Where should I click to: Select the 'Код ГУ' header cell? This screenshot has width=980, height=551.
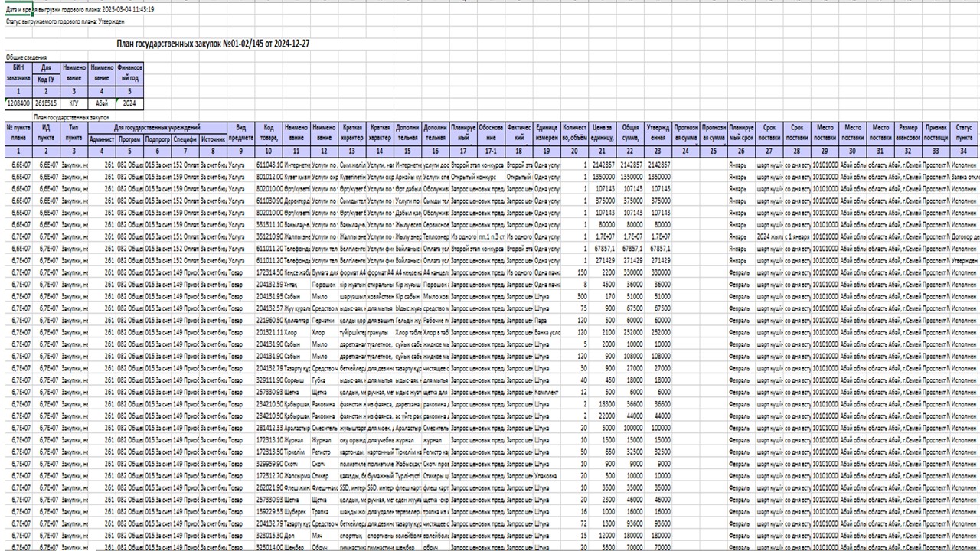[x=46, y=78]
